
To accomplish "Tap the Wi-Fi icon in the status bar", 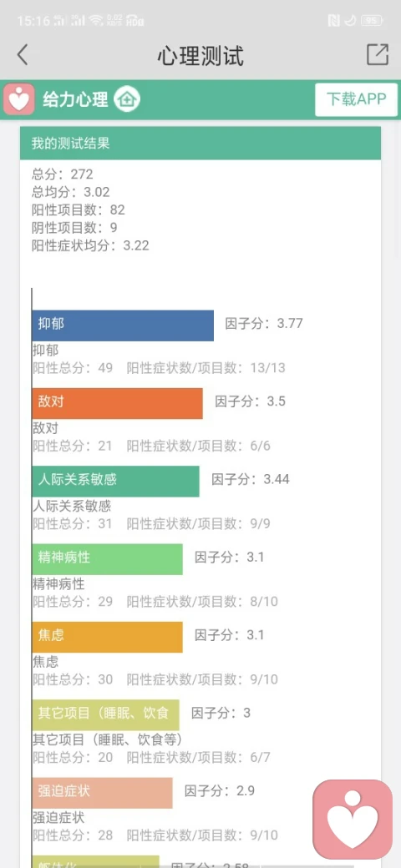I will (x=96, y=21).
